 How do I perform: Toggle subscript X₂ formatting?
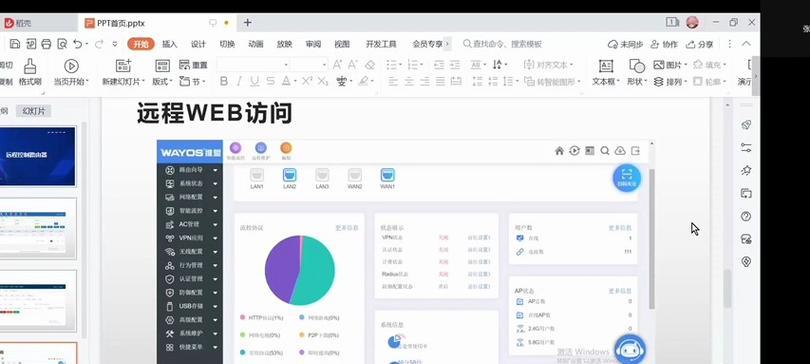point(323,81)
